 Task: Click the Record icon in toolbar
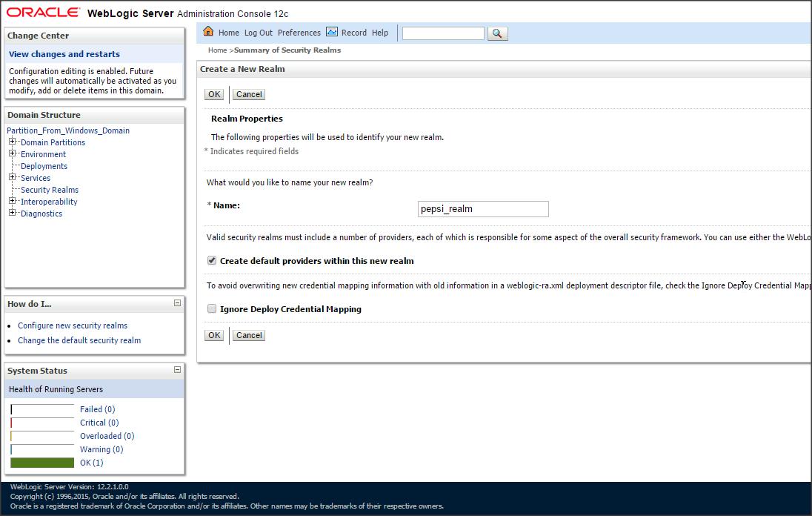[x=332, y=32]
